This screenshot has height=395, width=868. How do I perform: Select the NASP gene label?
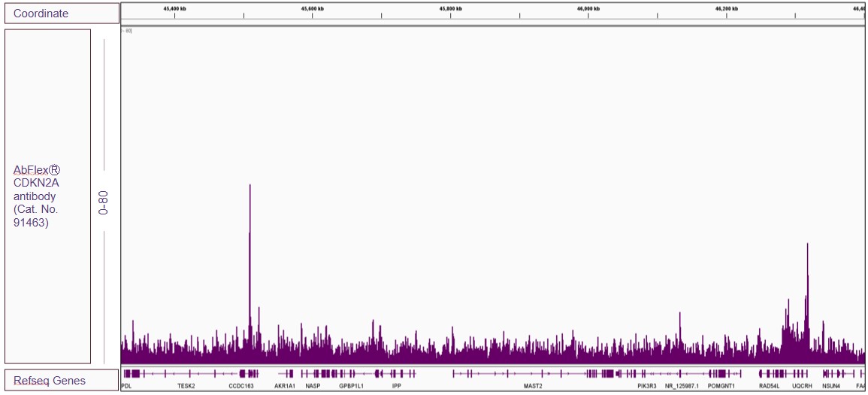313,385
